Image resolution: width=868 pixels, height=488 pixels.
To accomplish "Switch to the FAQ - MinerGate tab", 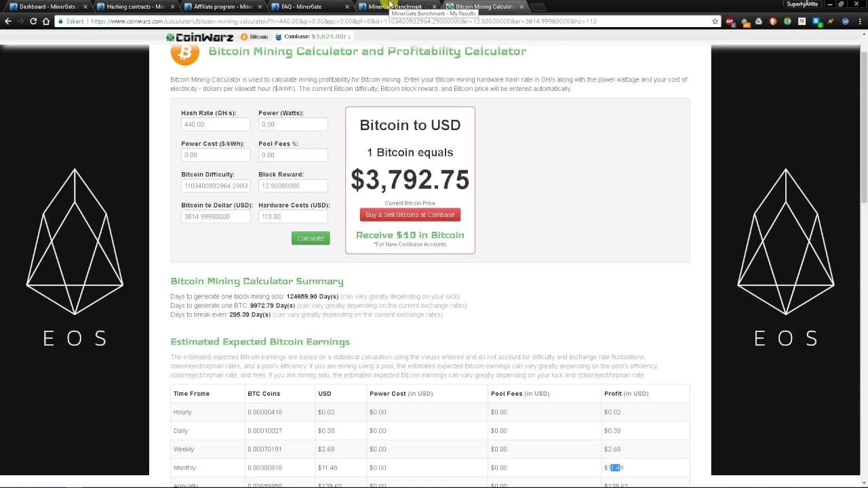I will tap(309, 7).
